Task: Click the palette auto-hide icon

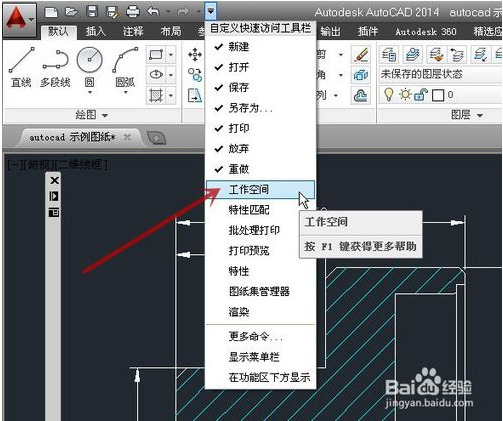Action: pyautogui.click(x=54, y=196)
